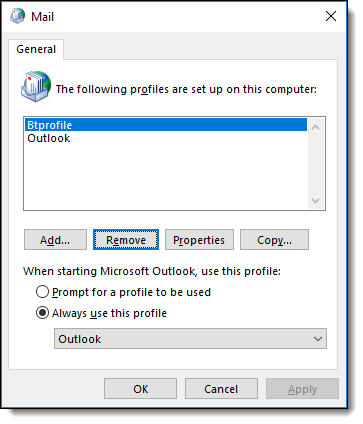This screenshot has height=424, width=363.
Task: Expand the combo box using its chevron arrow
Action: coord(318,339)
